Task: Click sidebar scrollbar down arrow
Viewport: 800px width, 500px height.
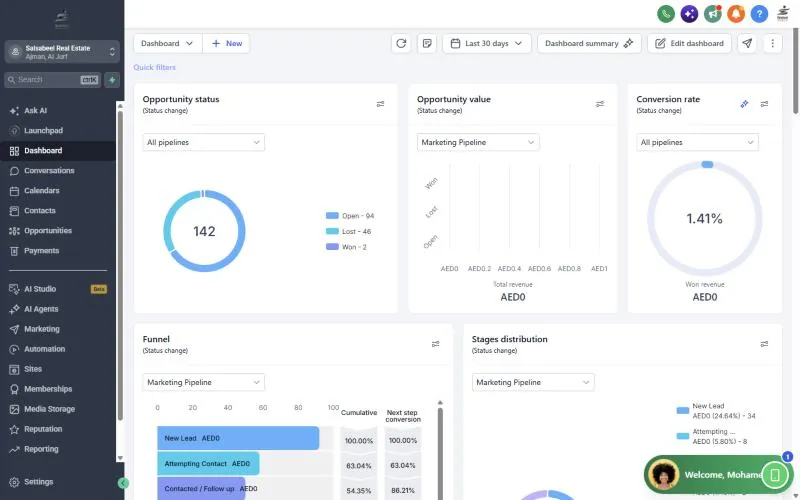Action: 120,458
